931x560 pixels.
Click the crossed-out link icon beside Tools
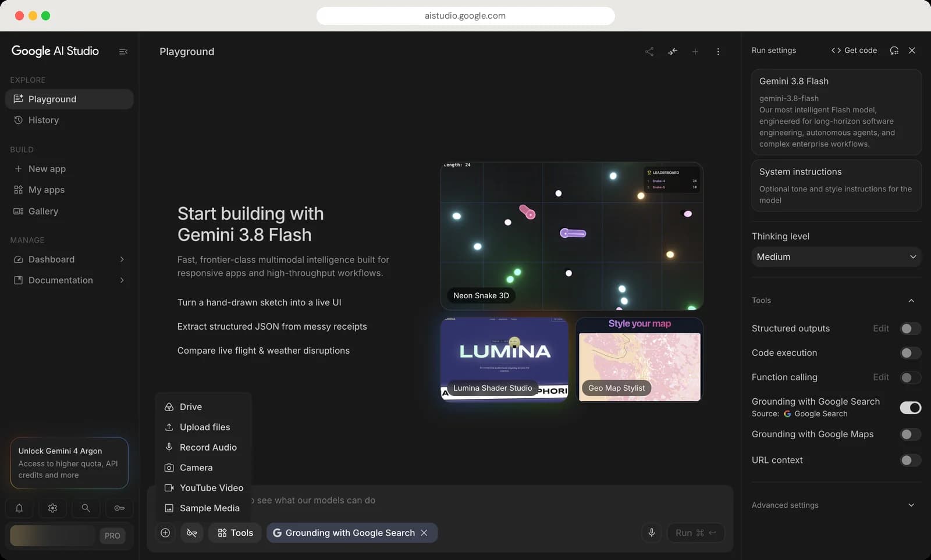click(192, 533)
